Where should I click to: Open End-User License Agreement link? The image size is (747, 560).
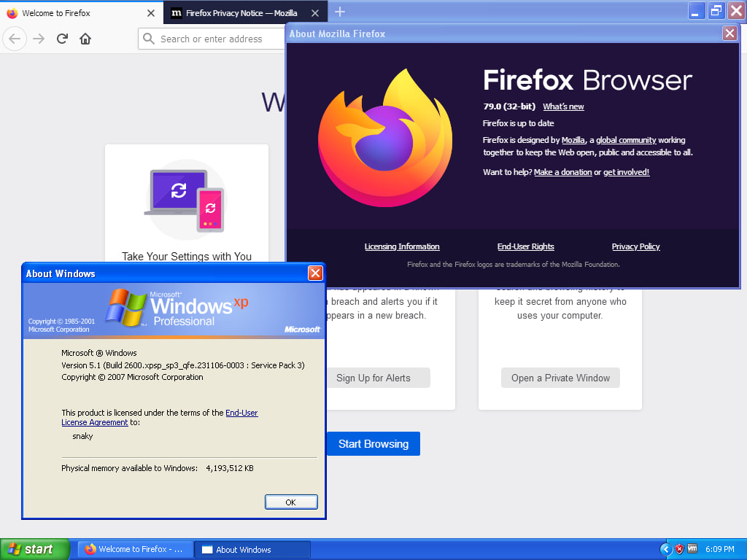pyautogui.click(x=160, y=417)
